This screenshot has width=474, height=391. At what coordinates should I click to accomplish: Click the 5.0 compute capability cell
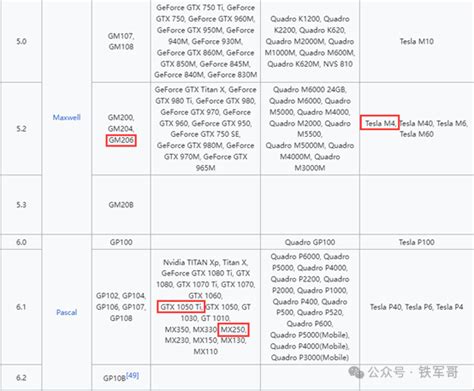click(x=21, y=41)
